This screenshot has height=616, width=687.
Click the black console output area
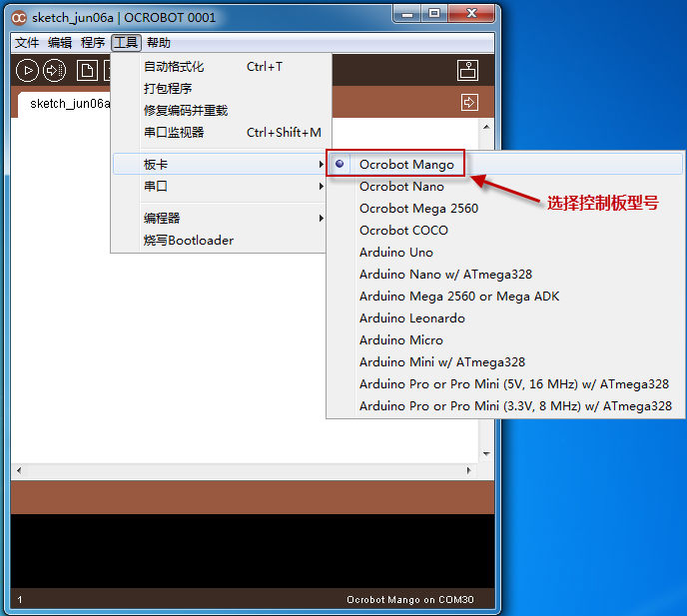[x=253, y=550]
